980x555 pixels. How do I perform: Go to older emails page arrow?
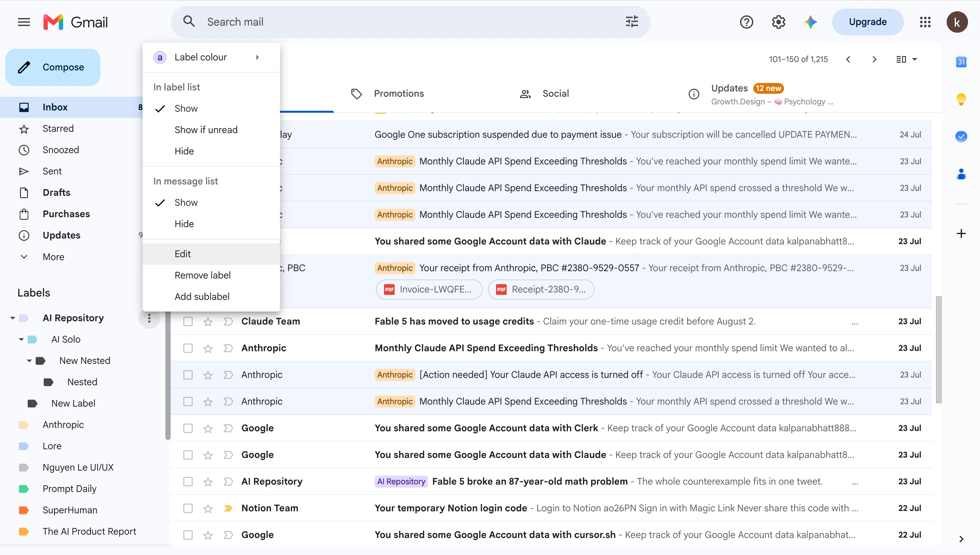coord(874,59)
